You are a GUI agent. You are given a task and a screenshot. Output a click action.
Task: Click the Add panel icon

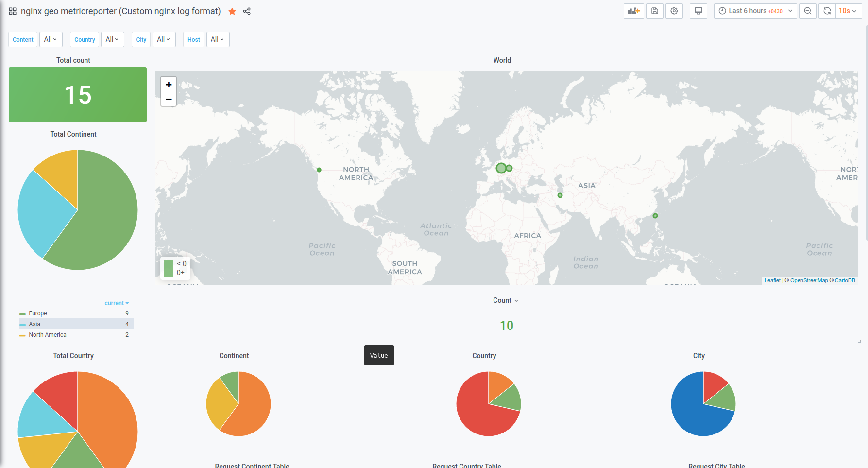(634, 11)
